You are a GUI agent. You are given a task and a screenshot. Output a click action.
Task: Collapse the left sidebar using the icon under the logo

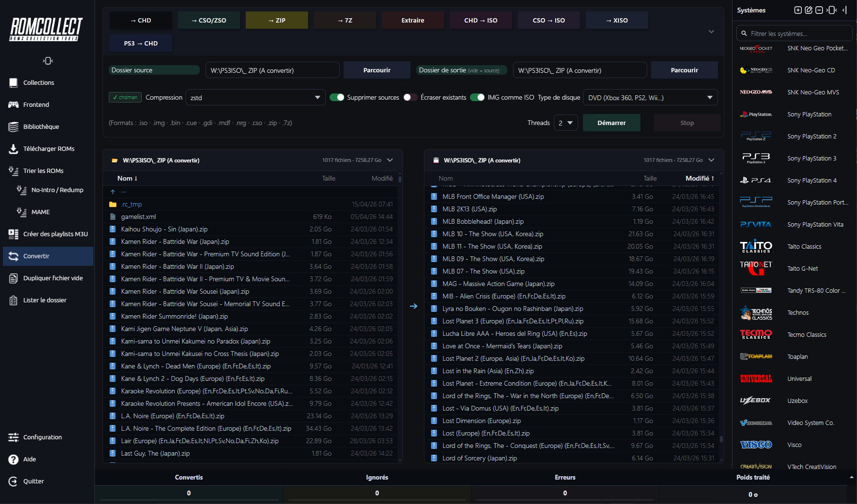[x=47, y=61]
